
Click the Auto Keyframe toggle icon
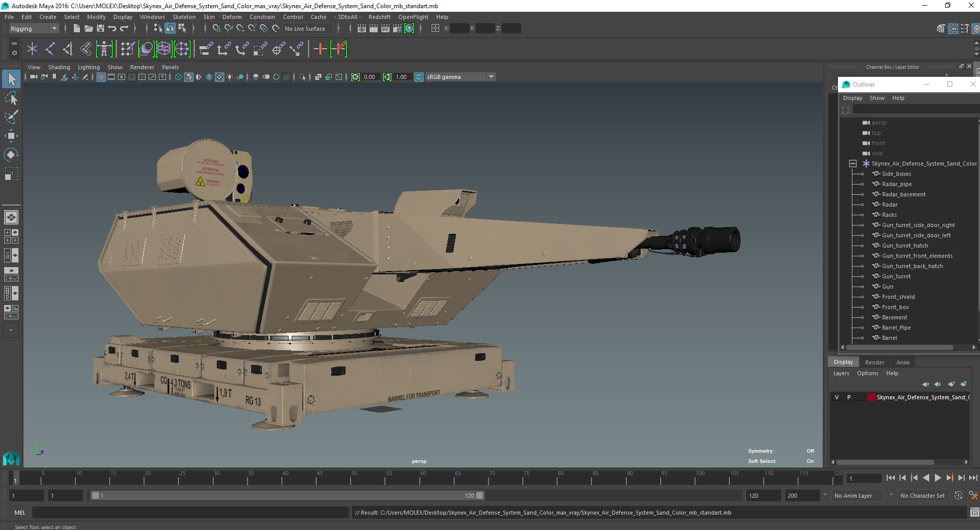[958, 496]
